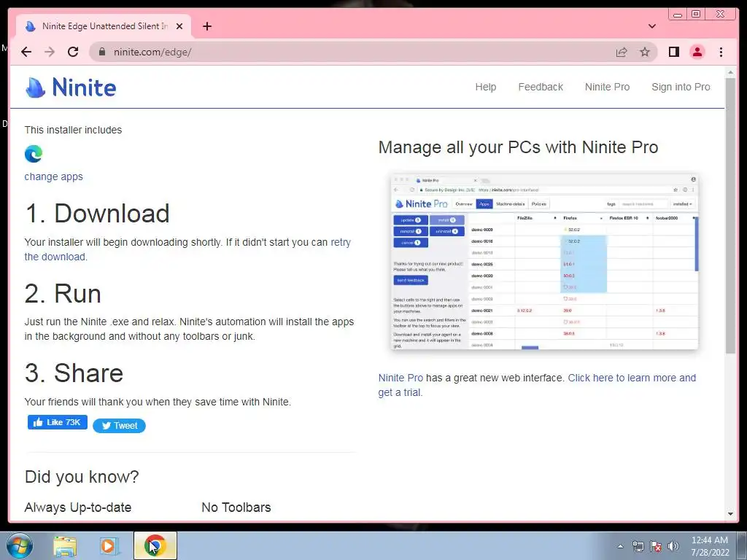Open the Windows Start menu

click(x=19, y=545)
